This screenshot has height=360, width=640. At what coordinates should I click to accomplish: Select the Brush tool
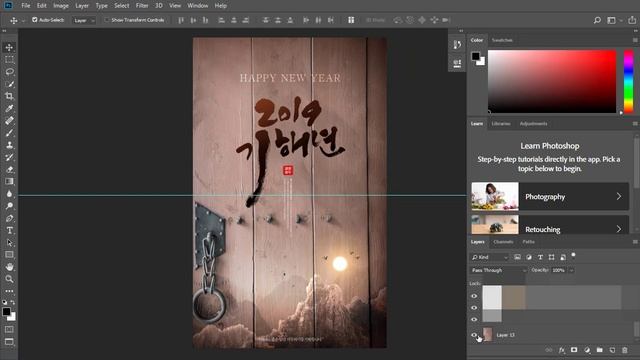point(9,133)
